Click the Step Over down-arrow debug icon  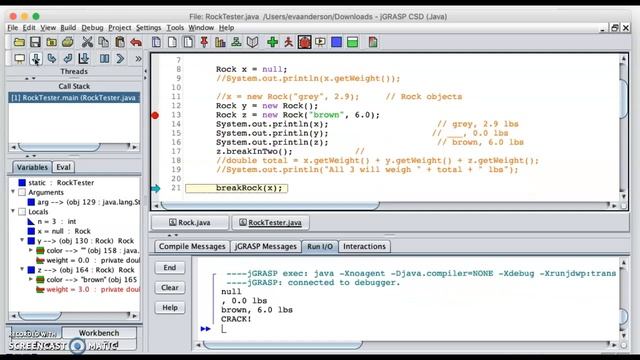coord(36,59)
